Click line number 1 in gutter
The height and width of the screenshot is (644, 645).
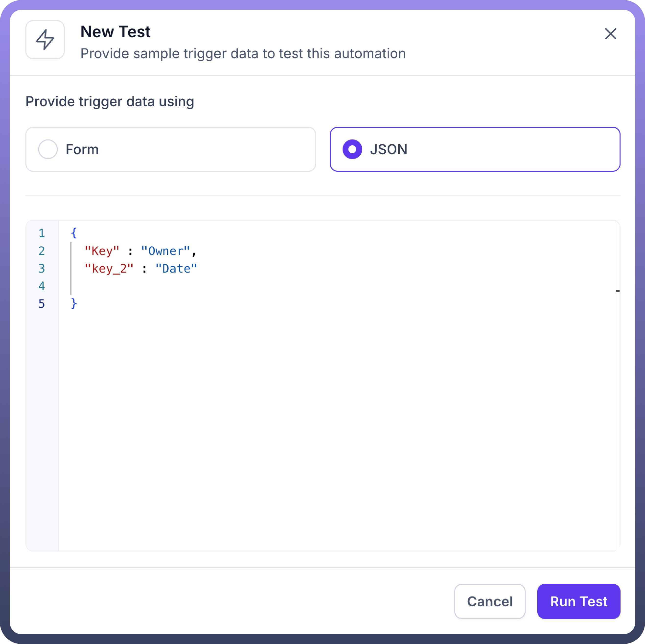pos(41,233)
